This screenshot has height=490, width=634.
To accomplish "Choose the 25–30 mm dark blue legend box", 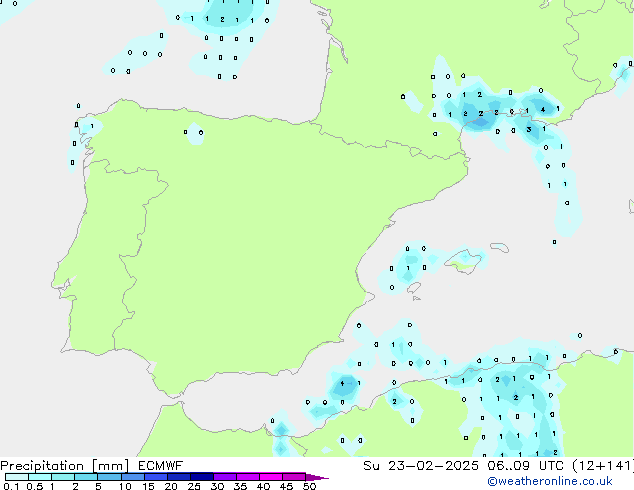I will [x=201, y=477].
